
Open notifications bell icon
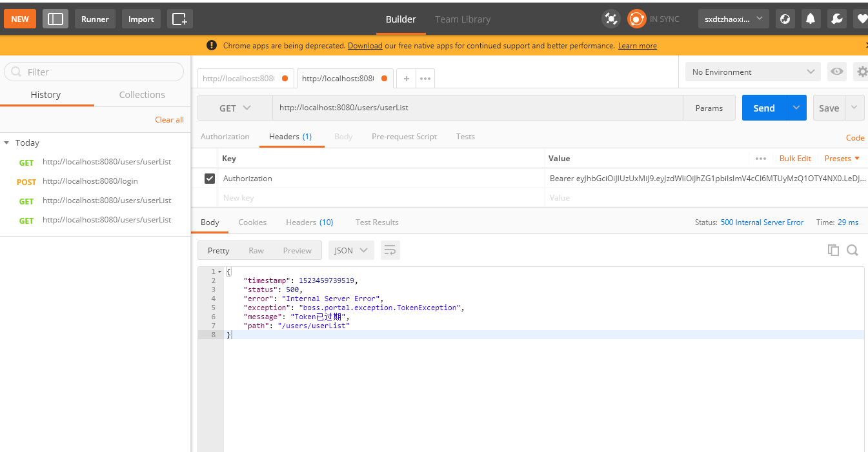coord(811,19)
